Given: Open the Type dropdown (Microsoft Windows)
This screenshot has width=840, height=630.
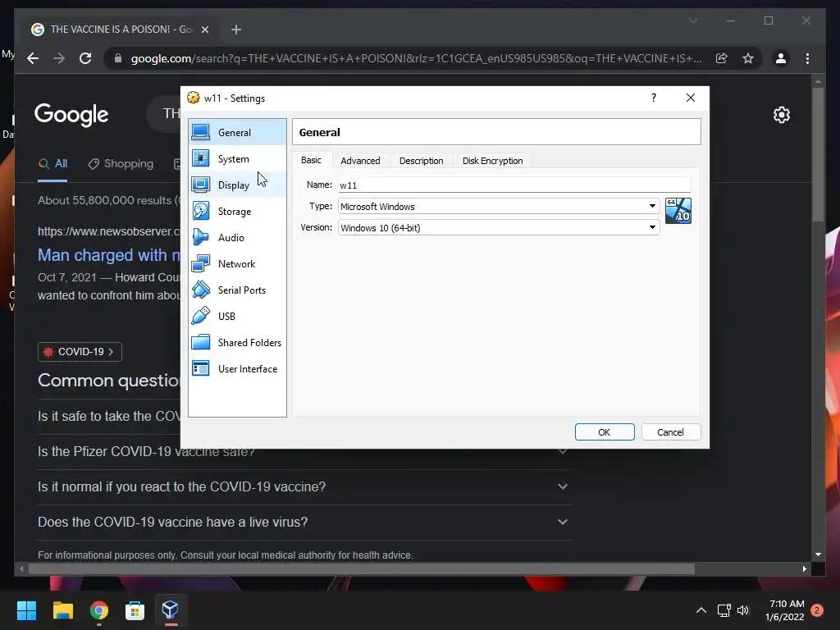Looking at the screenshot, I should (499, 206).
